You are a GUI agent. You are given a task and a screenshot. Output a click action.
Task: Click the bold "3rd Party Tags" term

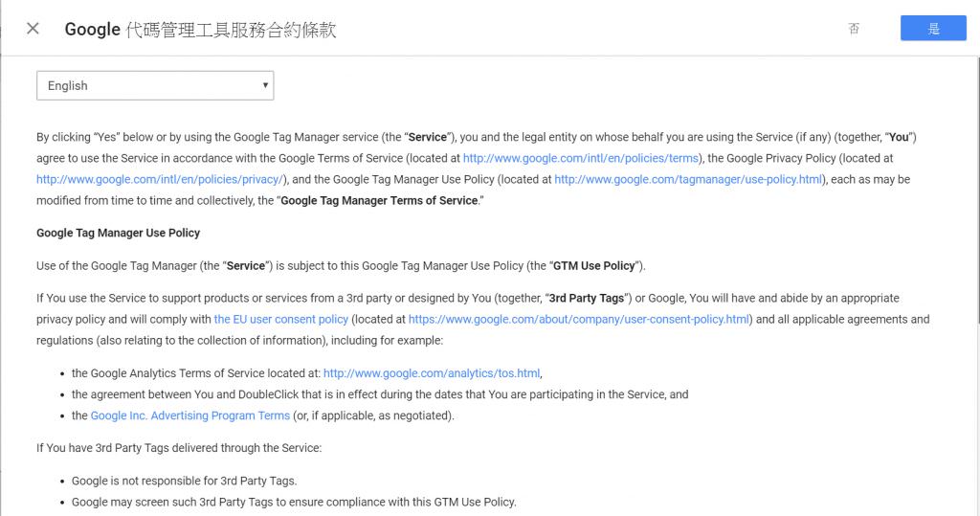(x=587, y=298)
